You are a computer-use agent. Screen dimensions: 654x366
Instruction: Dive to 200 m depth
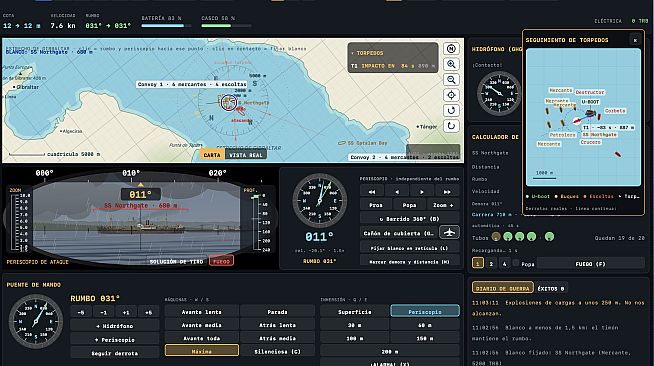390,351
